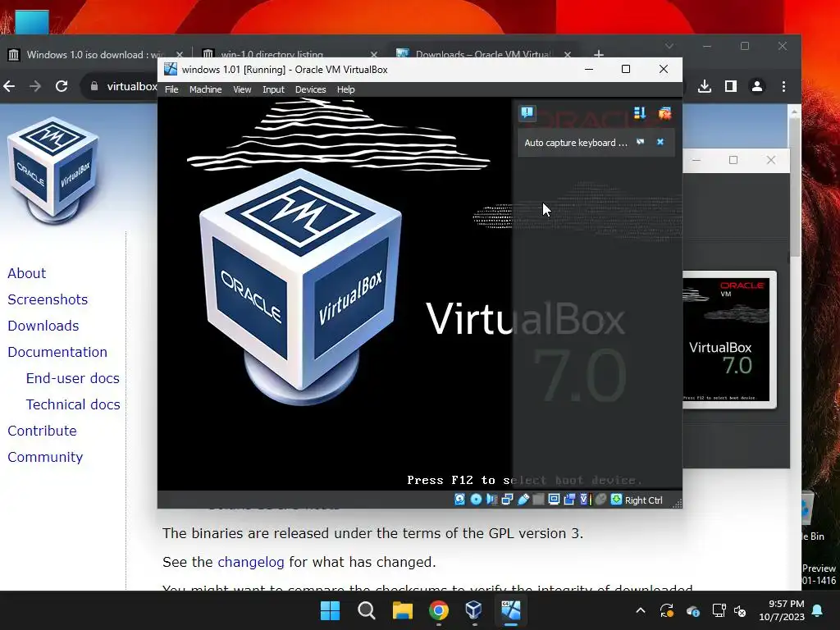Open the View menu in VirtualBox
Viewport: 840px width, 630px height.
click(242, 89)
